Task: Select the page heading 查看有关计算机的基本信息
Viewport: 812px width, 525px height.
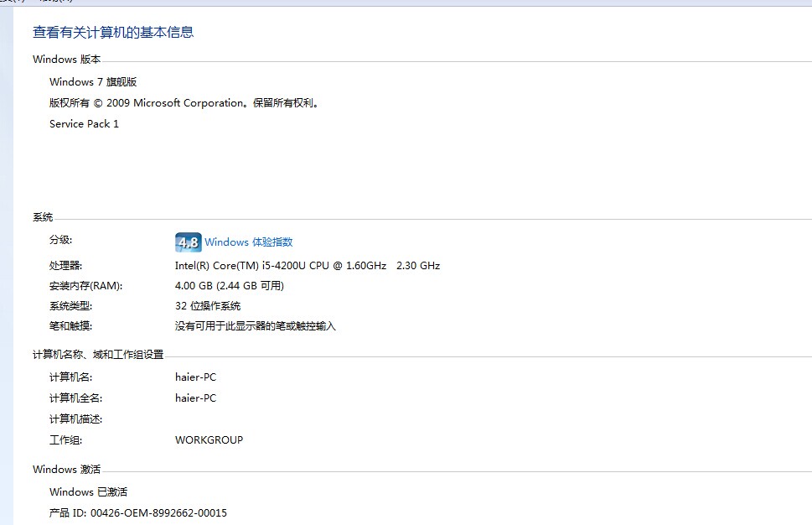Action: [113, 32]
